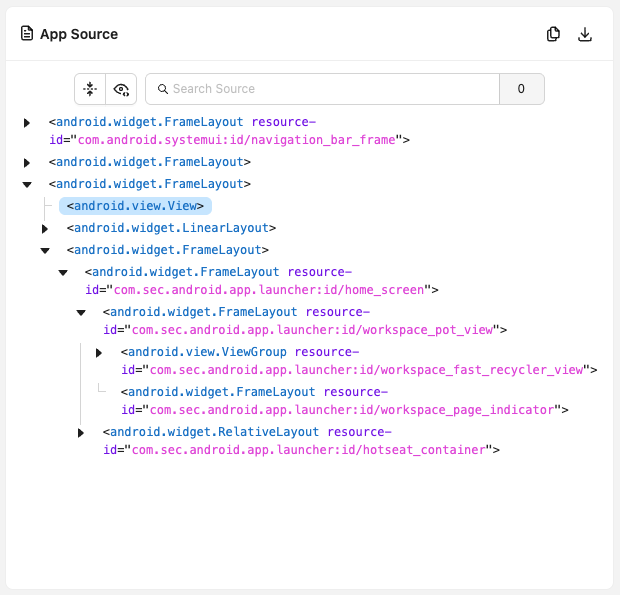Viewport: 620px width, 595px height.
Task: Expand the second collapsed FrameLayout node
Action: point(26,162)
